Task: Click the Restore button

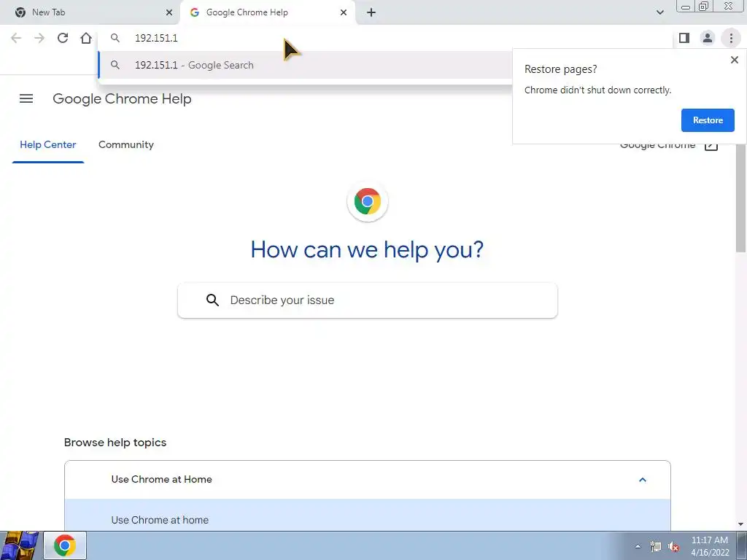Action: click(x=708, y=120)
